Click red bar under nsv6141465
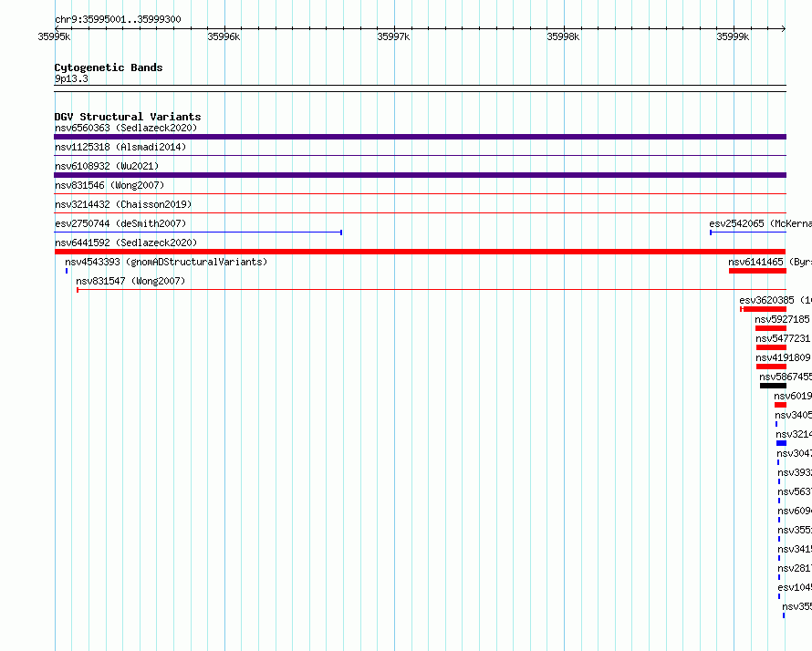Screen dimensions: 812x651 pyautogui.click(x=757, y=271)
